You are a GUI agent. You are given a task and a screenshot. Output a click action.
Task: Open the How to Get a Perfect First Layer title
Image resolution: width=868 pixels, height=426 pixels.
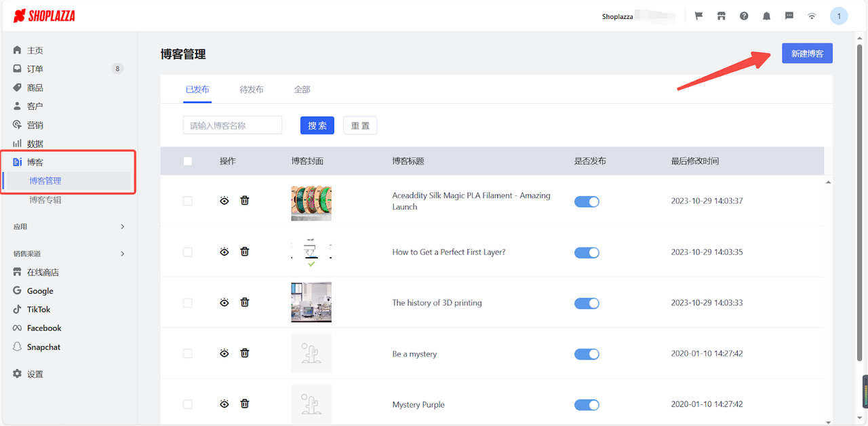tap(449, 252)
